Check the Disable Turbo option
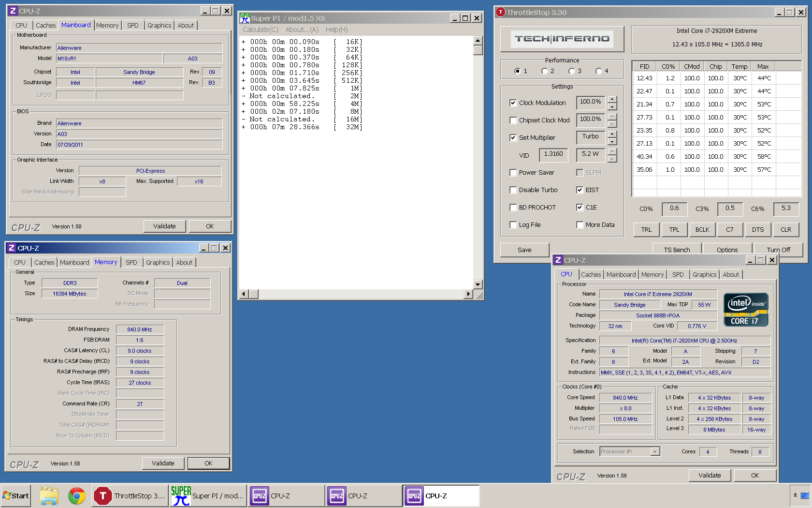This screenshot has height=508, width=812. pos(513,190)
